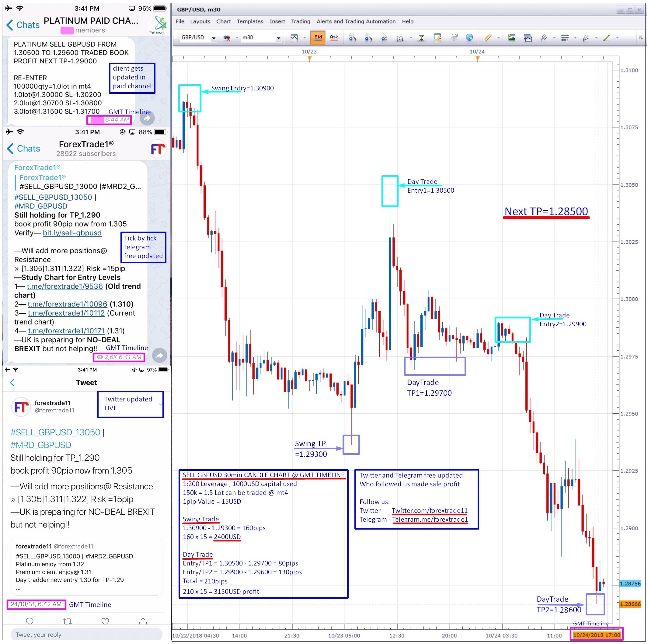Open forextrade11 profile picture in tweet
Image resolution: width=648 pixels, height=644 pixels.
21,407
